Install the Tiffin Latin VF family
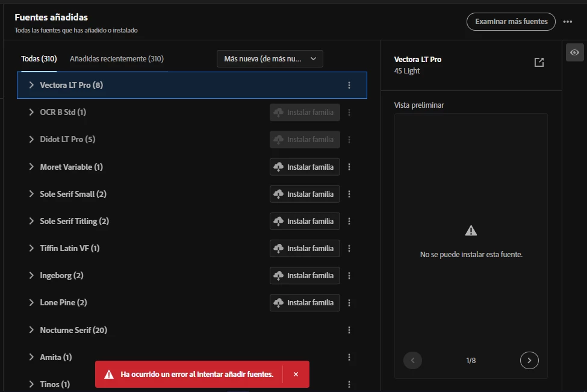This screenshot has width=587, height=392. pyautogui.click(x=305, y=248)
